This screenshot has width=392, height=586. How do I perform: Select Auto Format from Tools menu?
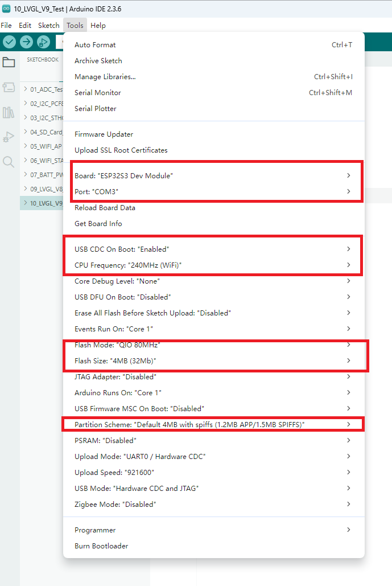pos(213,45)
